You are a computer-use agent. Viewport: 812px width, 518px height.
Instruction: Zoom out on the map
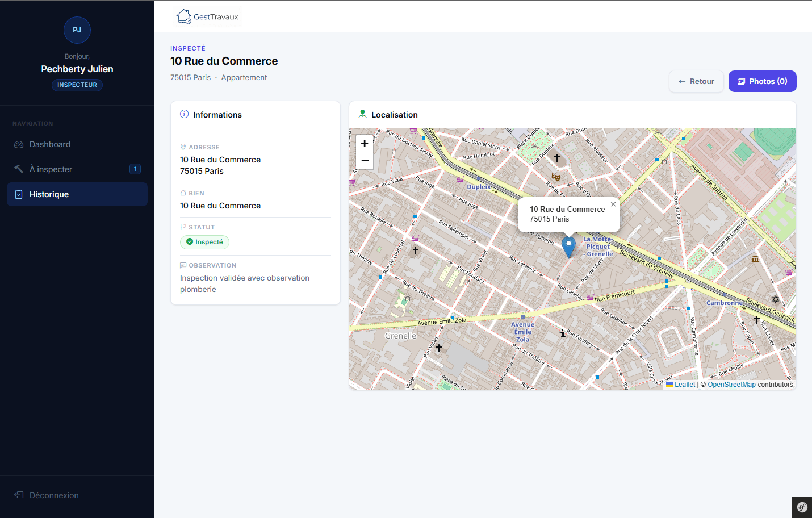coord(365,161)
